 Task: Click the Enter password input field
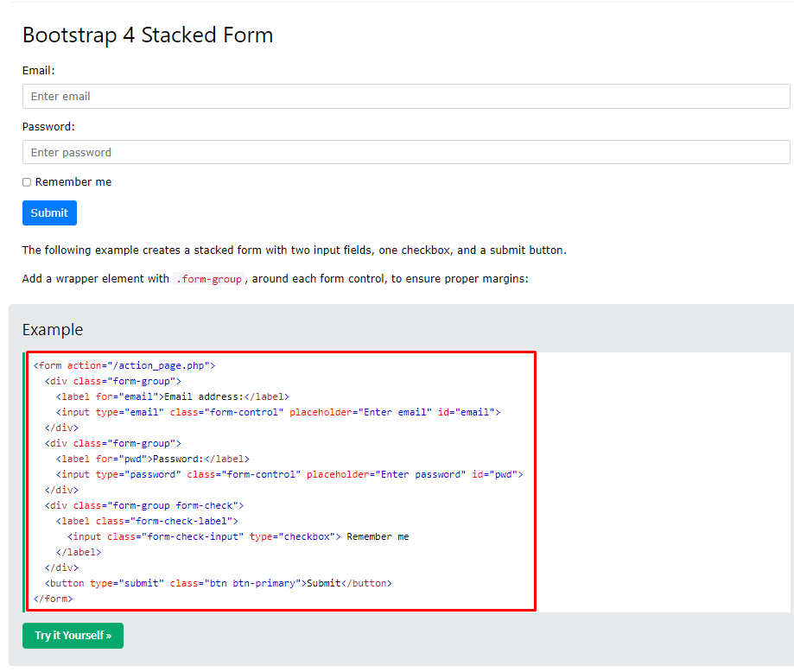coord(406,152)
